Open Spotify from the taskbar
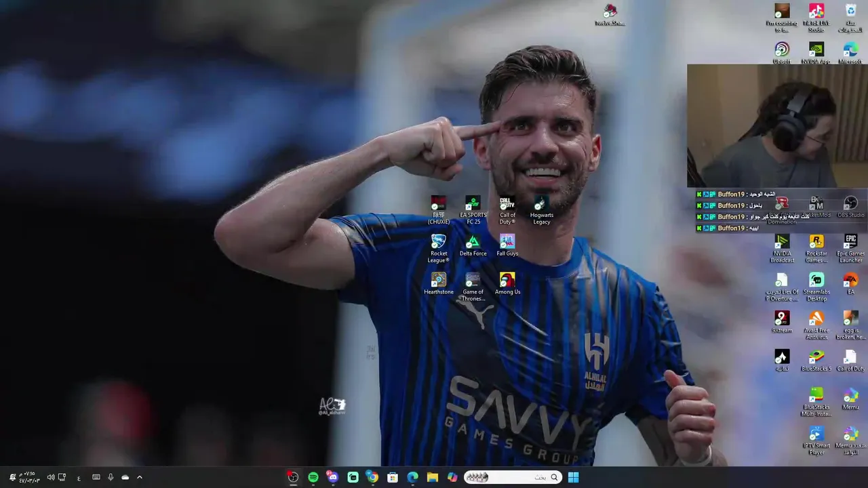868x488 pixels. [x=313, y=477]
